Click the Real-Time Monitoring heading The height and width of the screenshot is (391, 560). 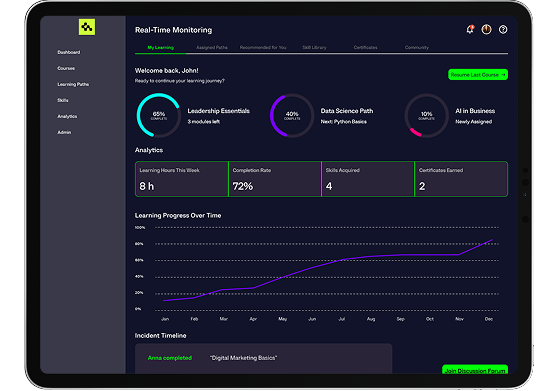click(x=174, y=30)
